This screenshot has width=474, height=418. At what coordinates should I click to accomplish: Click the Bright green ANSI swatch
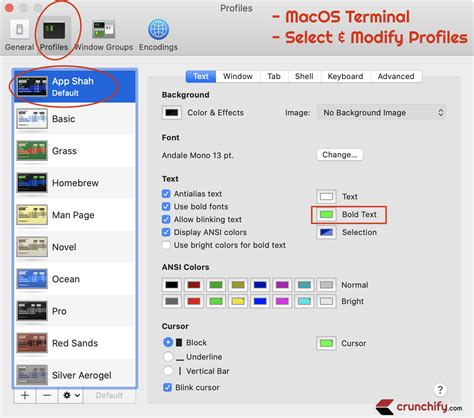(x=216, y=301)
